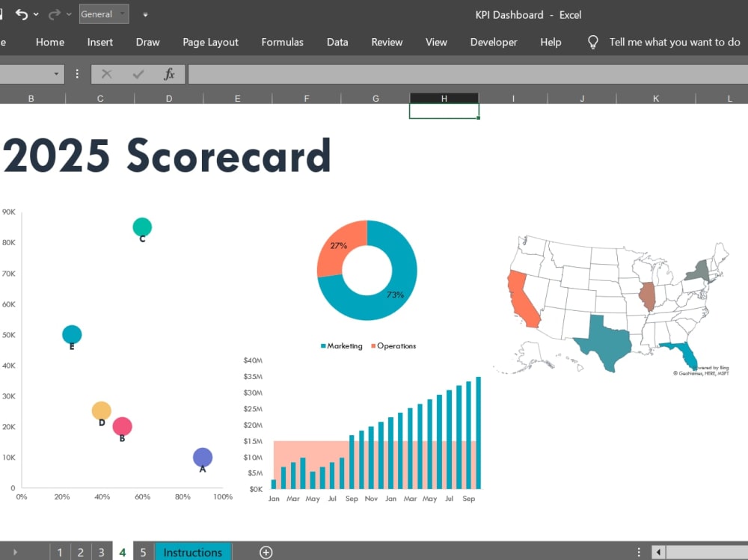The height and width of the screenshot is (560, 748).
Task: Click the Enter formula checkmark icon
Action: 138,74
